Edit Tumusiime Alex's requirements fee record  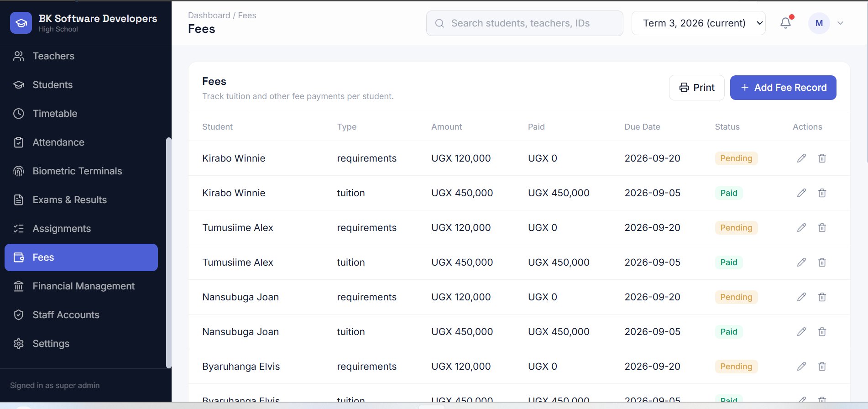pos(801,228)
